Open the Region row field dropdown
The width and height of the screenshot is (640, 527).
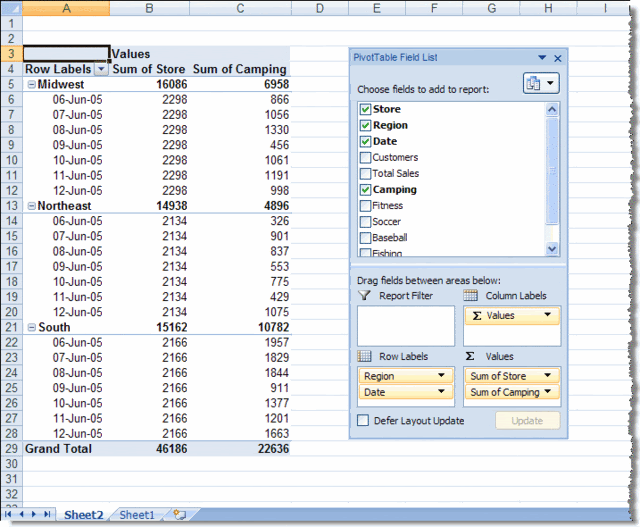point(441,375)
